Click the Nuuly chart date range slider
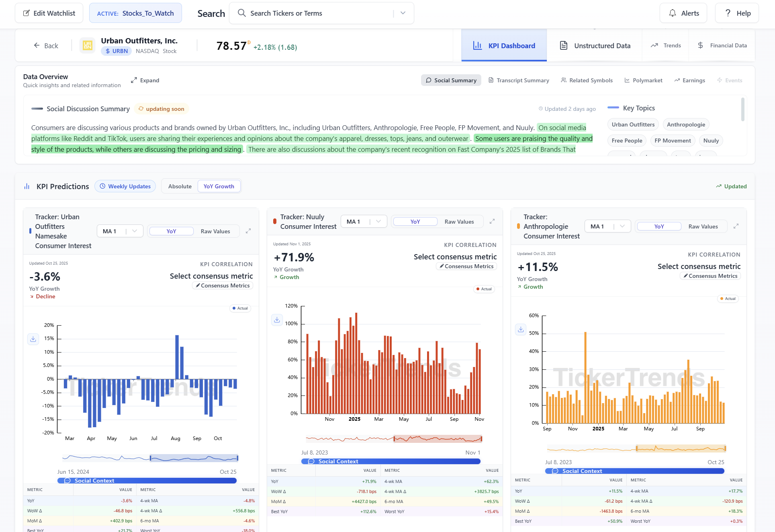 [x=438, y=439]
